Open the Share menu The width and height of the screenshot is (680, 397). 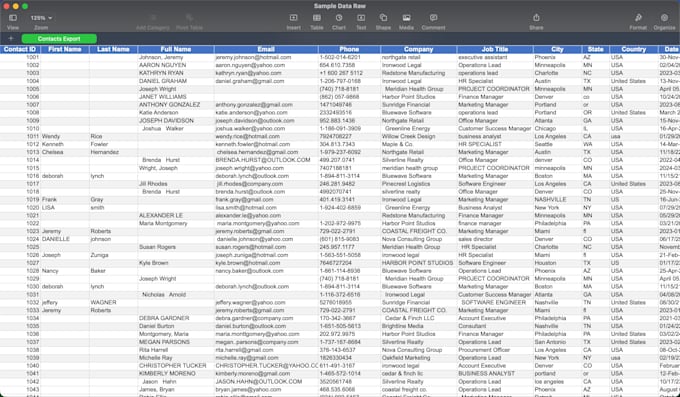tap(536, 18)
